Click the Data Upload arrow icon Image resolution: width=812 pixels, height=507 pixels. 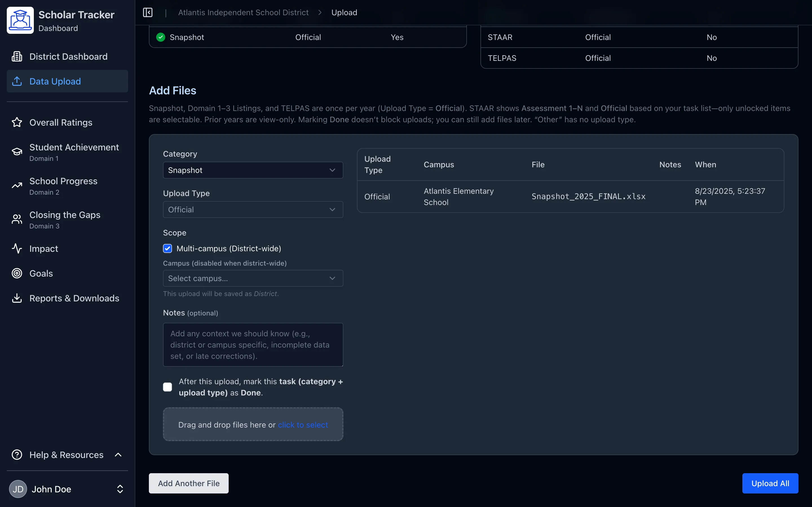coord(17,81)
